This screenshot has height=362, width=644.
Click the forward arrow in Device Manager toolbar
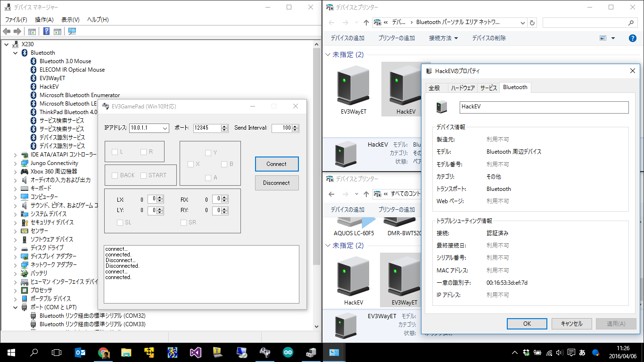(x=17, y=32)
